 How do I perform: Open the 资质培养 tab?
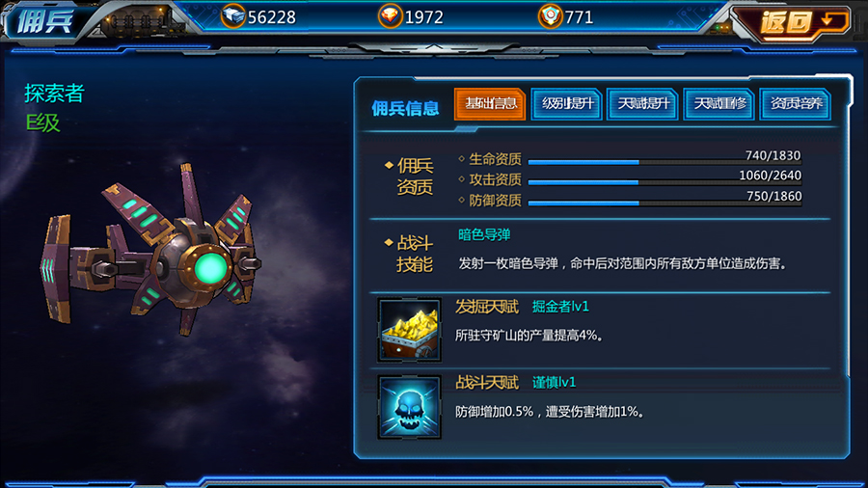click(796, 104)
